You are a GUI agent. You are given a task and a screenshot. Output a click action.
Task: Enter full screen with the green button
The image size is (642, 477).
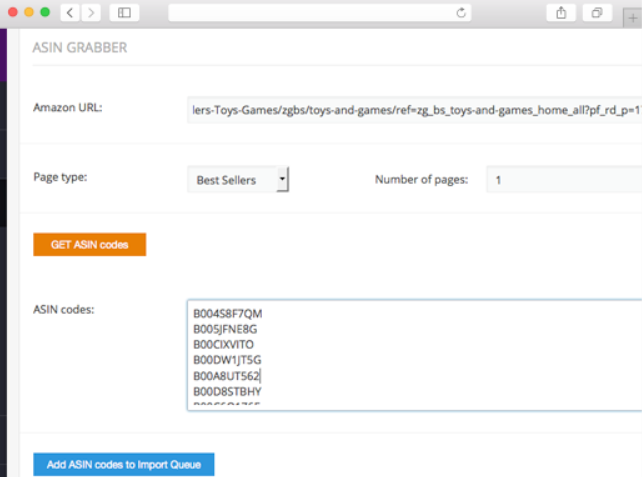[44, 13]
